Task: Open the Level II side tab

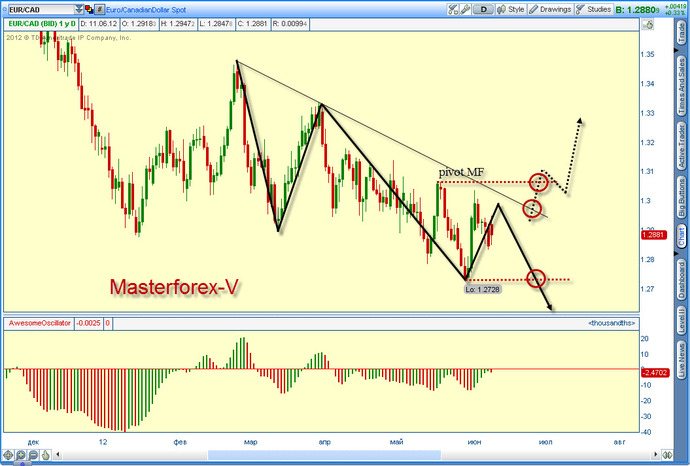Action: click(682, 321)
